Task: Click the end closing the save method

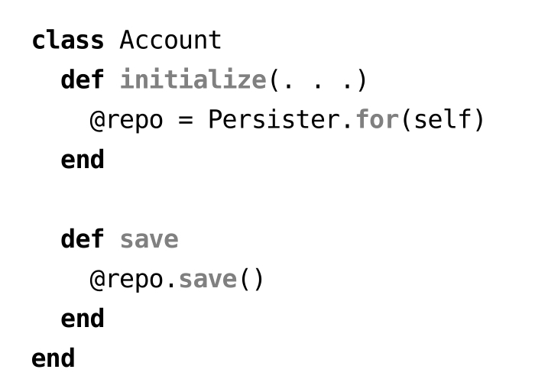Action: coord(82,319)
